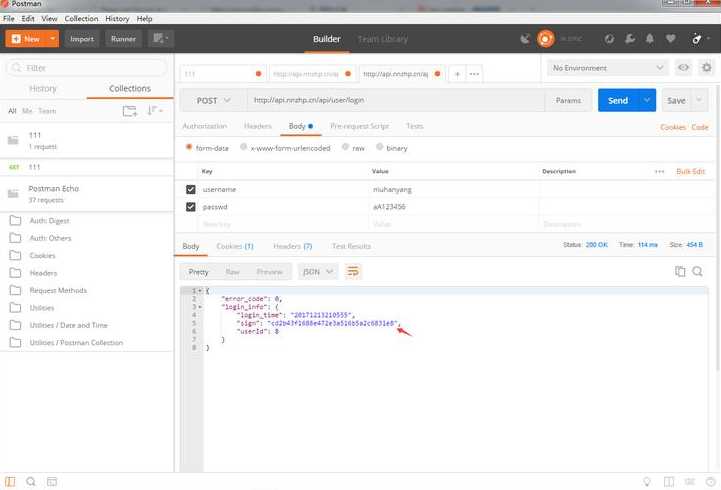The height and width of the screenshot is (490, 721).
Task: Select the x-www-form-urlencoded radio button
Action: [244, 147]
